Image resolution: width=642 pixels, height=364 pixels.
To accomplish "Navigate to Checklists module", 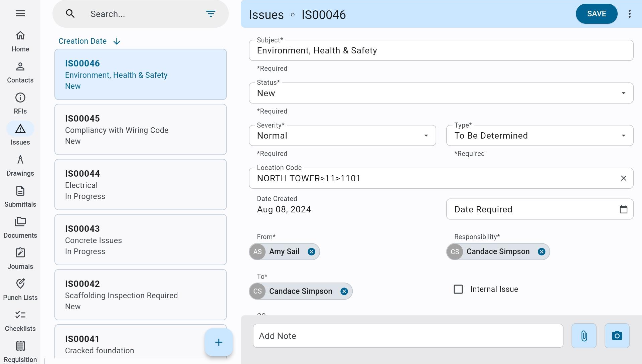I will (20, 320).
